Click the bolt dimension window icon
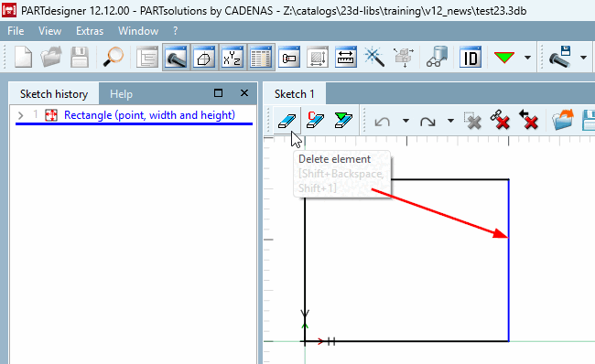This screenshot has width=595, height=364. 289,58
